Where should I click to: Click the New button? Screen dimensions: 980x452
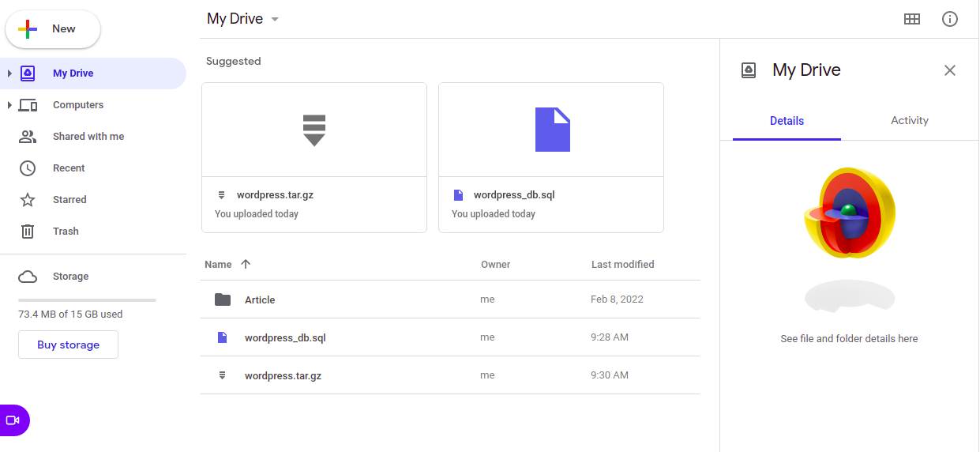53,29
